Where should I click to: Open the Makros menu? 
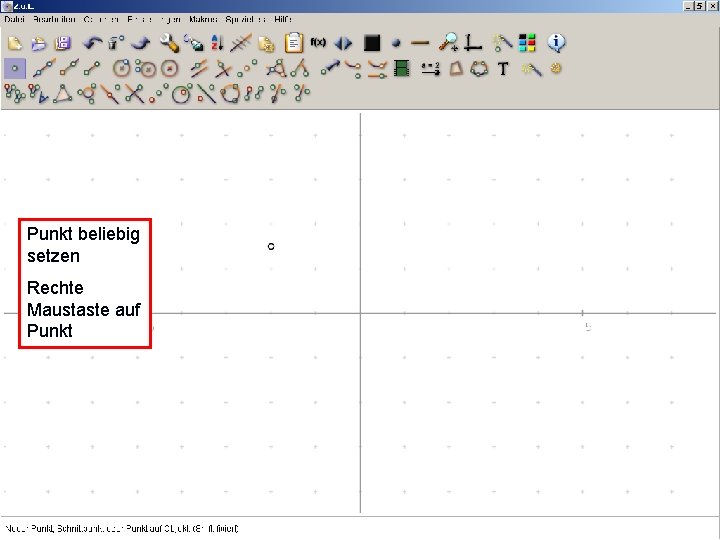click(x=203, y=19)
